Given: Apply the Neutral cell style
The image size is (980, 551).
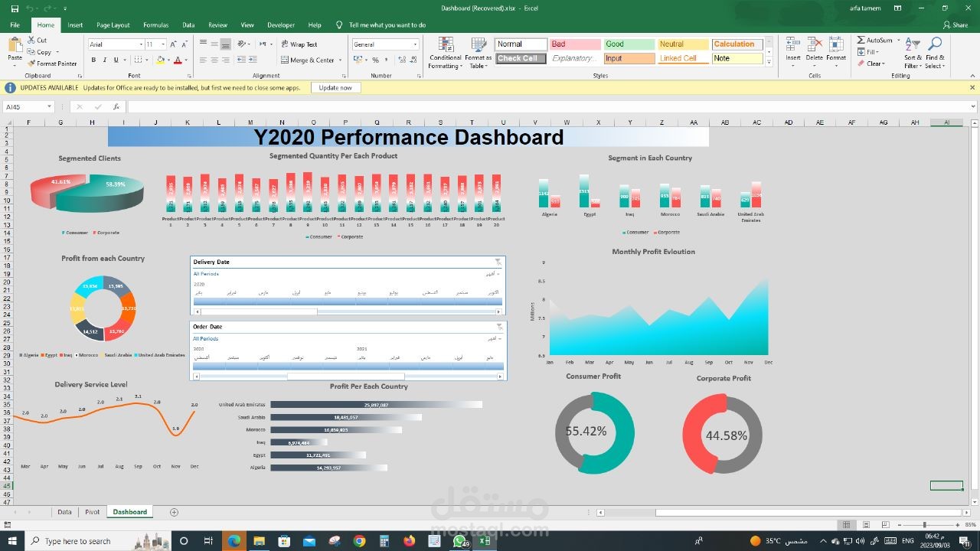Looking at the screenshot, I should [x=684, y=44].
